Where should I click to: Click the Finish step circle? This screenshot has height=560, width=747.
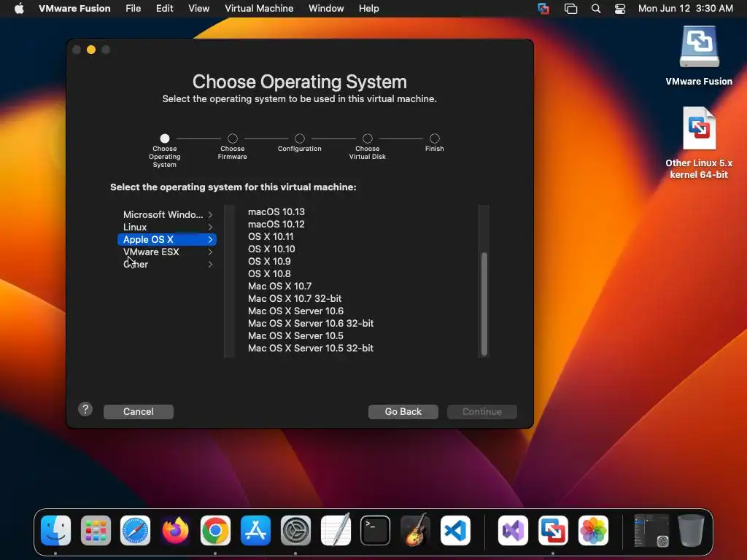point(435,139)
